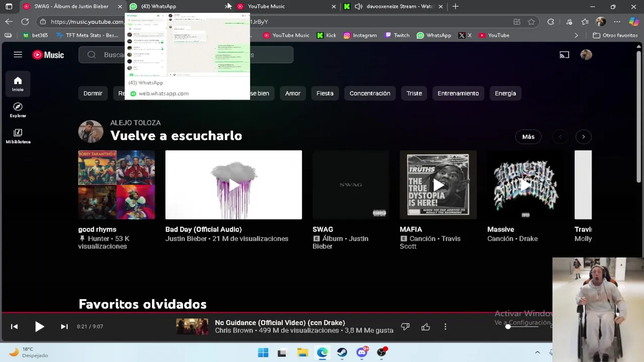
Task: Add this page to favorites star
Action: (x=531, y=22)
